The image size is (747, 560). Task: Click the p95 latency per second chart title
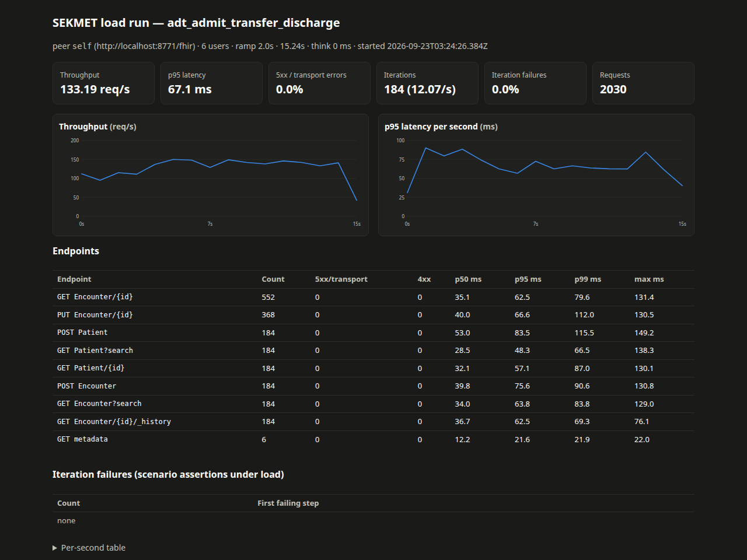441,127
